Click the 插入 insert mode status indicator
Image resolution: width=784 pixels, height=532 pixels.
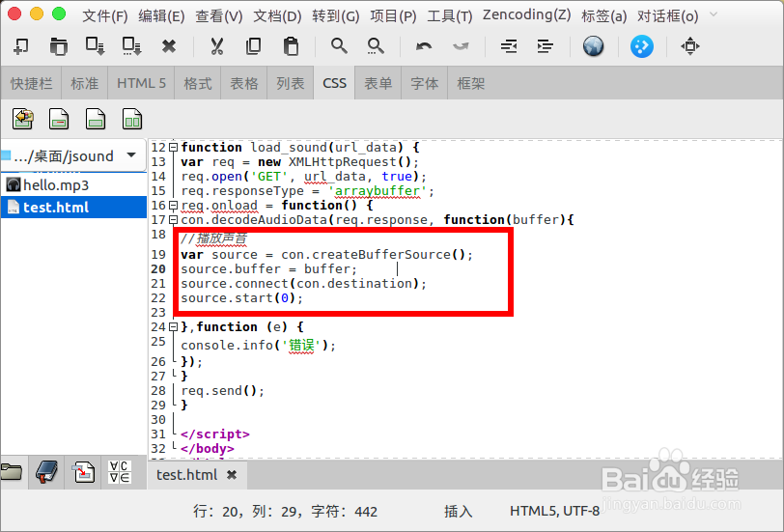(x=458, y=511)
